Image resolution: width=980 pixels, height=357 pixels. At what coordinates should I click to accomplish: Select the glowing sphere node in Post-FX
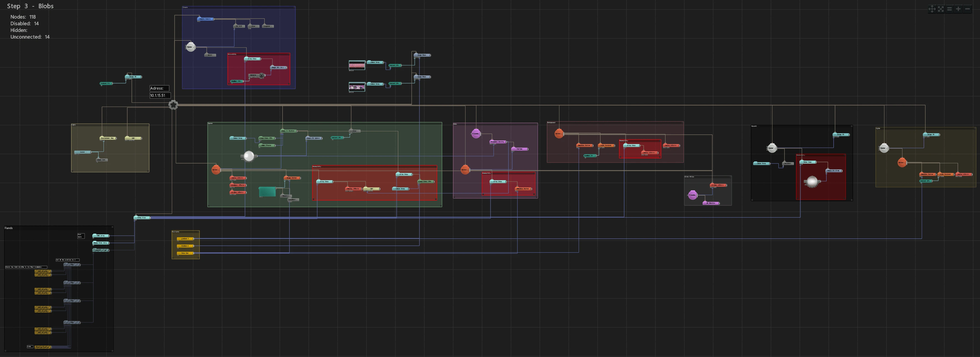812,181
